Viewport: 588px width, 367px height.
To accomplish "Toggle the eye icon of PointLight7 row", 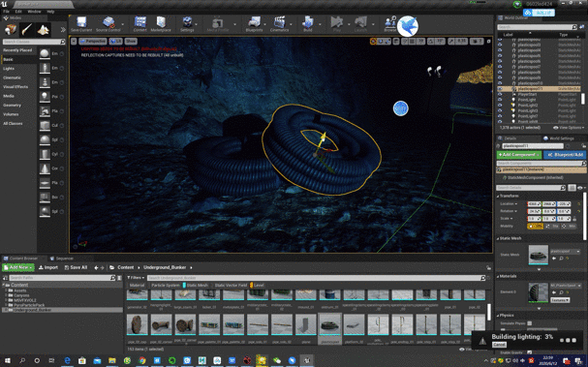I will tap(500, 116).
